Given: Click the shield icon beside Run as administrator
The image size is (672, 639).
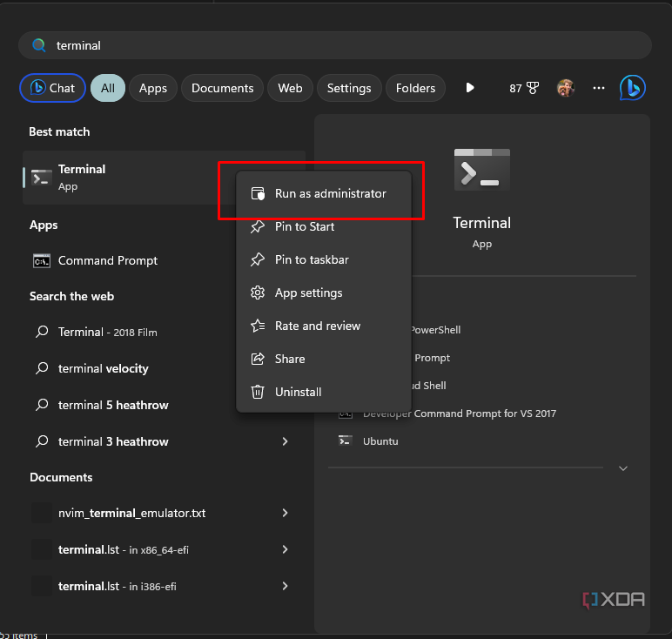Looking at the screenshot, I should (258, 194).
